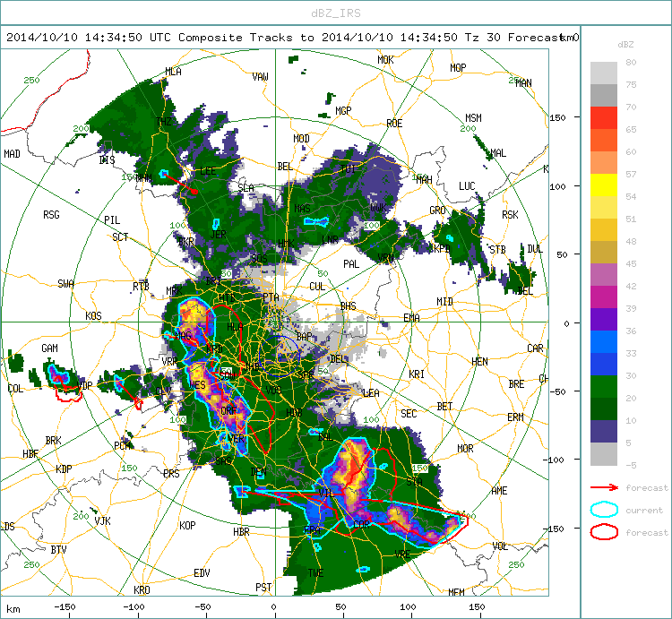Click the blue circle marker near BAP

pyautogui.click(x=280, y=356)
